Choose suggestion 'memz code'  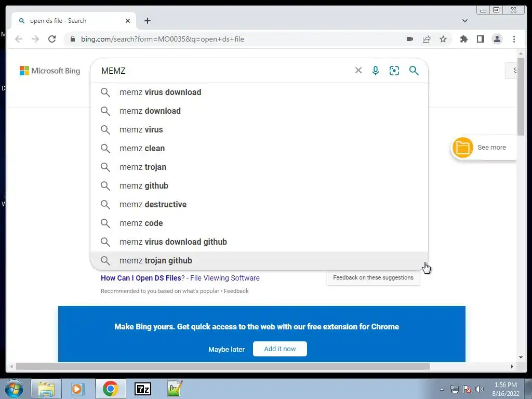pyautogui.click(x=259, y=223)
